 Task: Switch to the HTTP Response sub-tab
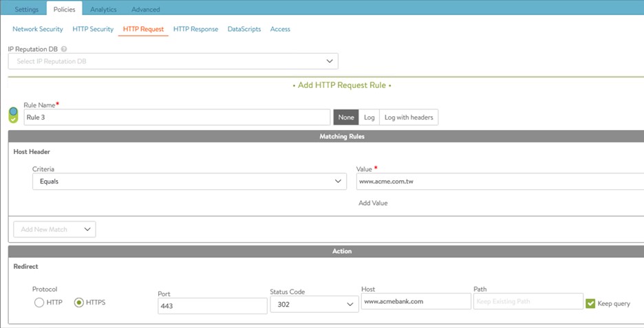click(195, 29)
